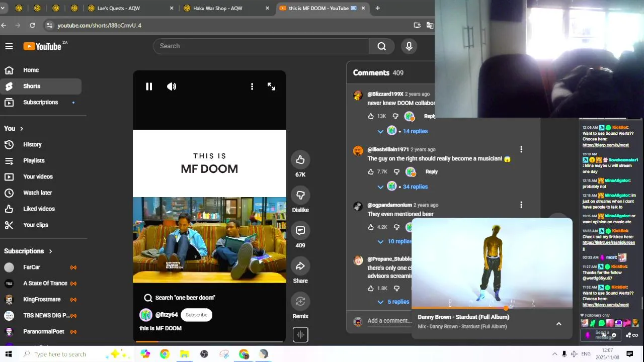This screenshot has width=644, height=362.
Task: Search "one beer doom" suggestion
Action: point(180,298)
